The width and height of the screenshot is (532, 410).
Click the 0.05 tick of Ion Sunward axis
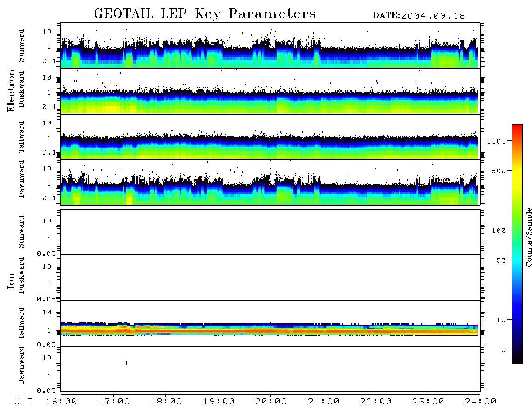coord(46,253)
